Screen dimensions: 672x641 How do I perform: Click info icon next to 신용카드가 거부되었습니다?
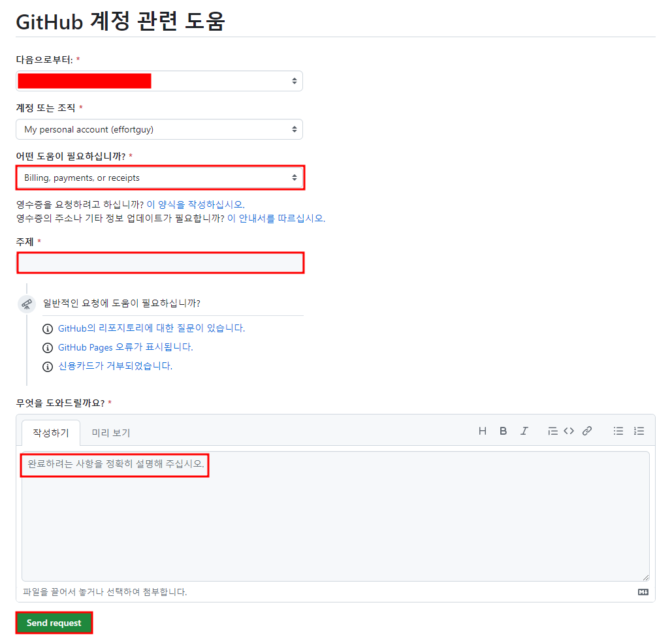click(48, 366)
